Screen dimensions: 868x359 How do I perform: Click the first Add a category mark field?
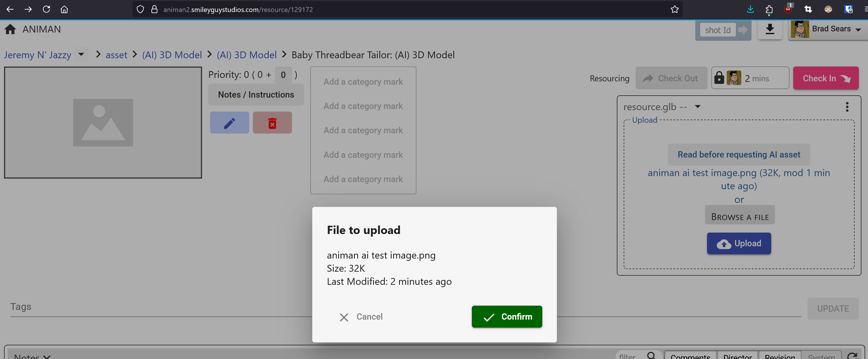click(x=363, y=82)
